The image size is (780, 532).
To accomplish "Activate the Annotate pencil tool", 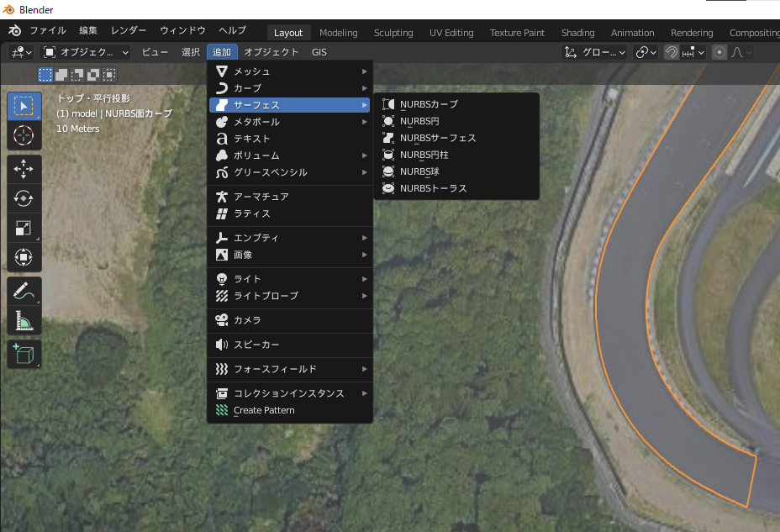I will [24, 291].
